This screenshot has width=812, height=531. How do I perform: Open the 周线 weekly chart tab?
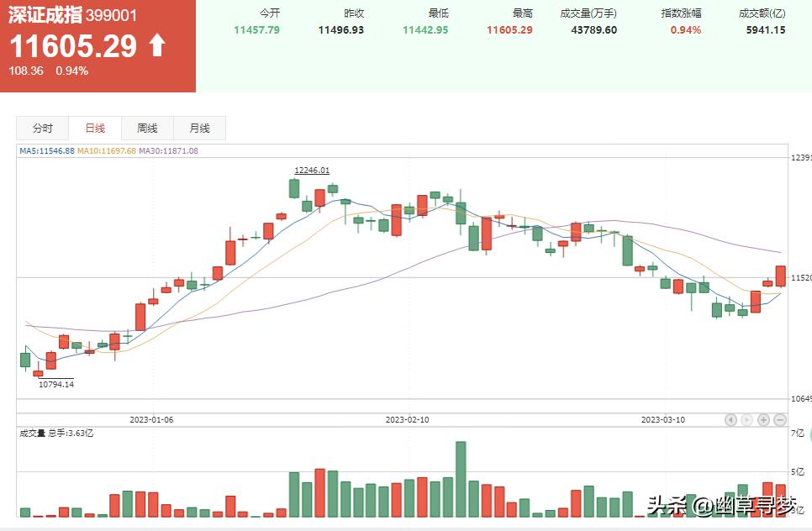pyautogui.click(x=146, y=128)
